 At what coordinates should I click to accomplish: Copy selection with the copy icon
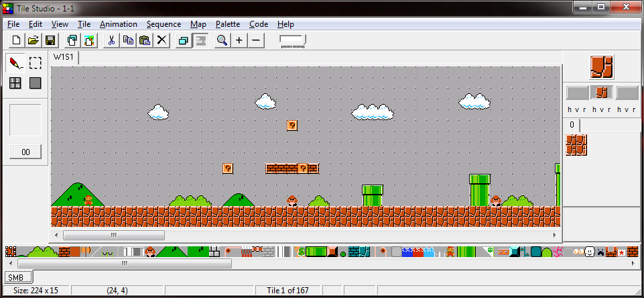[128, 40]
